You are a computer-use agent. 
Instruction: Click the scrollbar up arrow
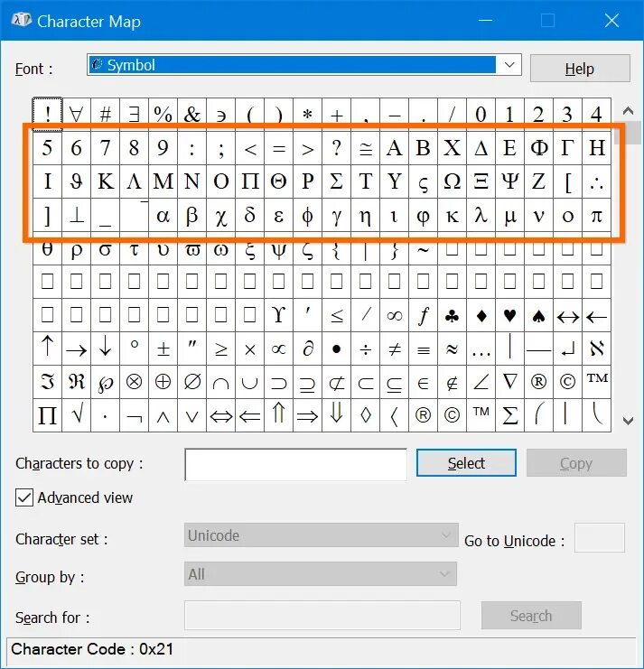coord(628,111)
